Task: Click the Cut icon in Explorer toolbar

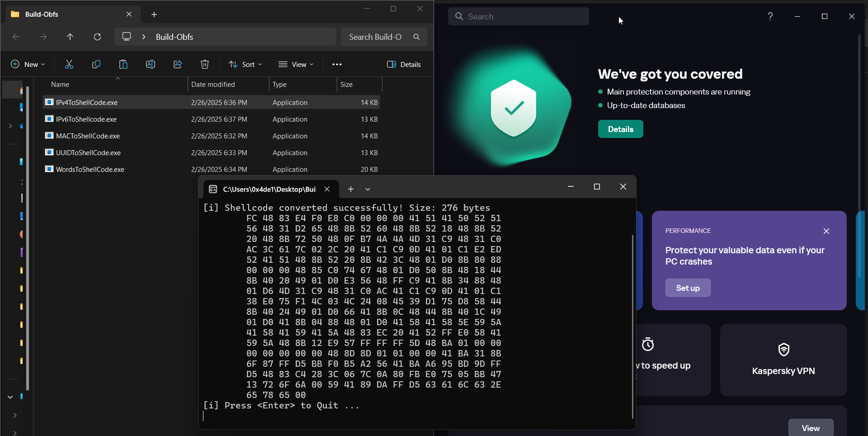Action: pyautogui.click(x=69, y=64)
